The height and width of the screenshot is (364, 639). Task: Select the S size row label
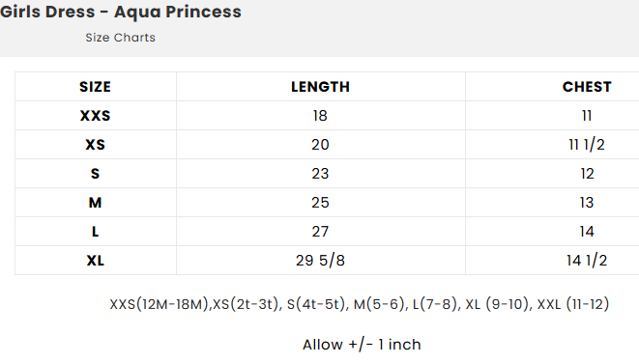click(95, 174)
